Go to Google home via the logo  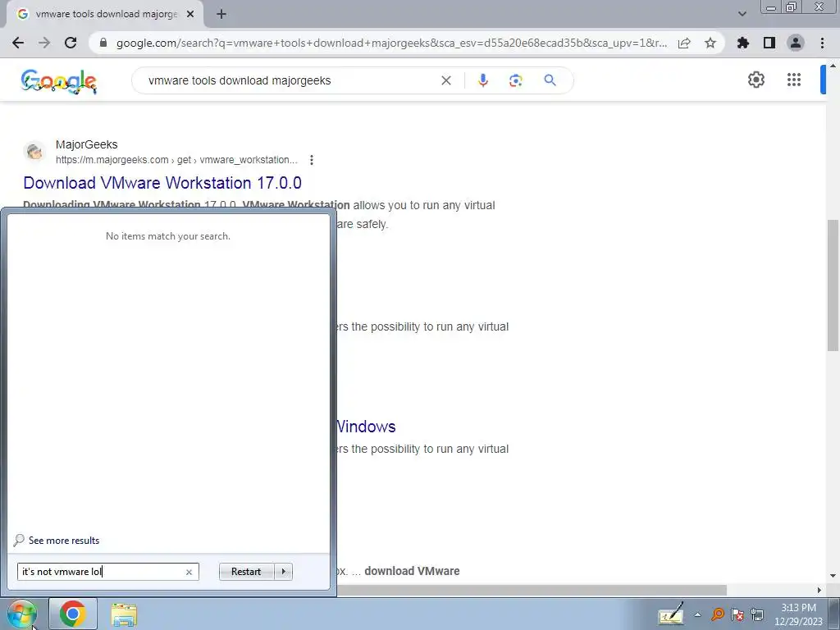click(x=59, y=81)
